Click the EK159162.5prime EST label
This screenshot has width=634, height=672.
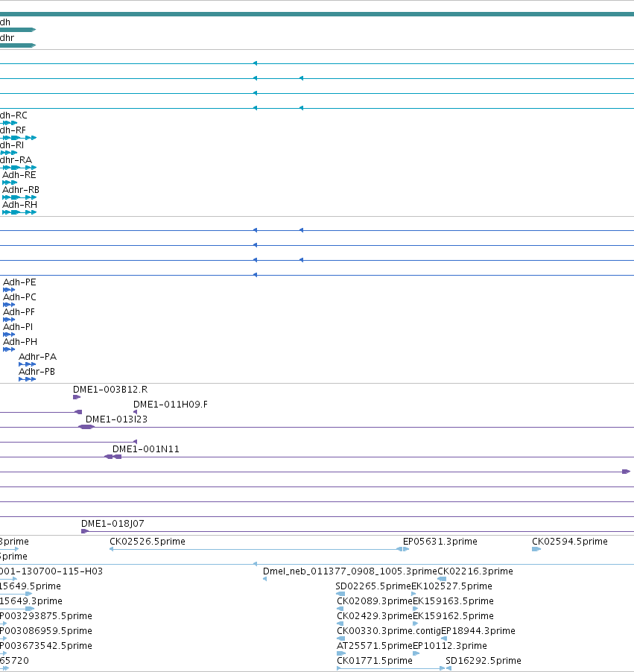pos(453,616)
